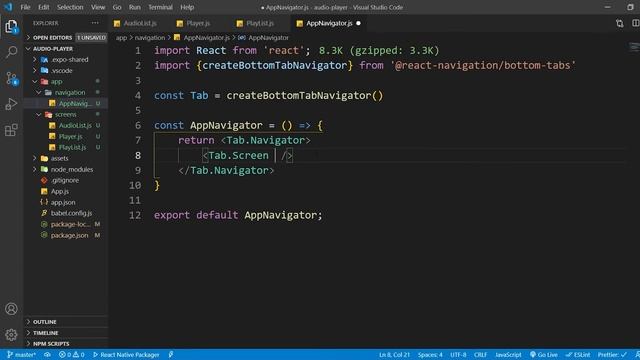Click the master branch status item

(x=21, y=355)
